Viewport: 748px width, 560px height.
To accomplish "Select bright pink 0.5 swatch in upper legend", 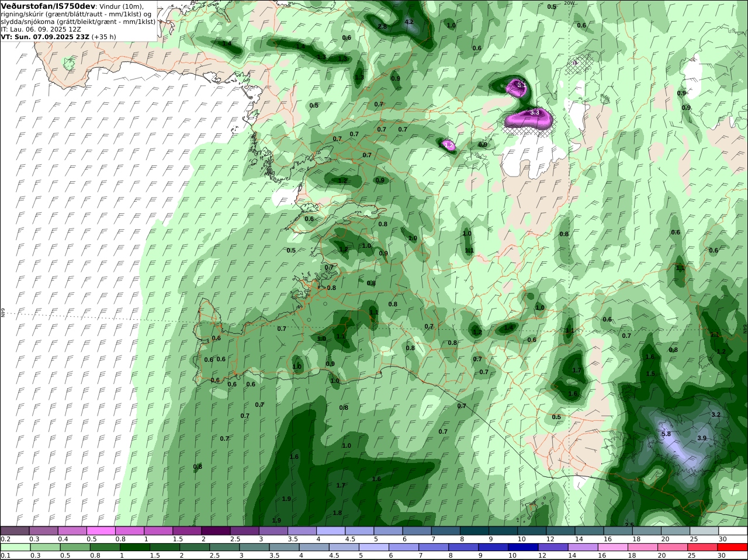I will point(101,531).
